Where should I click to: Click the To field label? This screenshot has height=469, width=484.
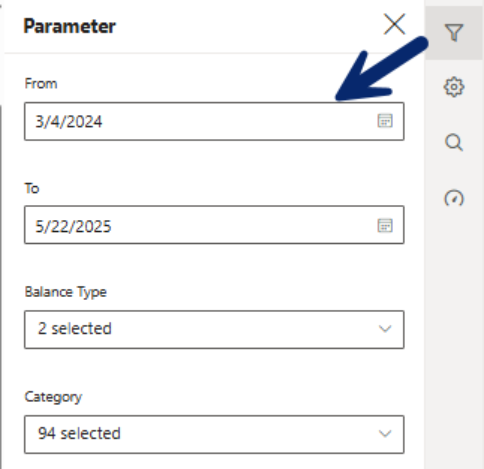pyautogui.click(x=32, y=188)
